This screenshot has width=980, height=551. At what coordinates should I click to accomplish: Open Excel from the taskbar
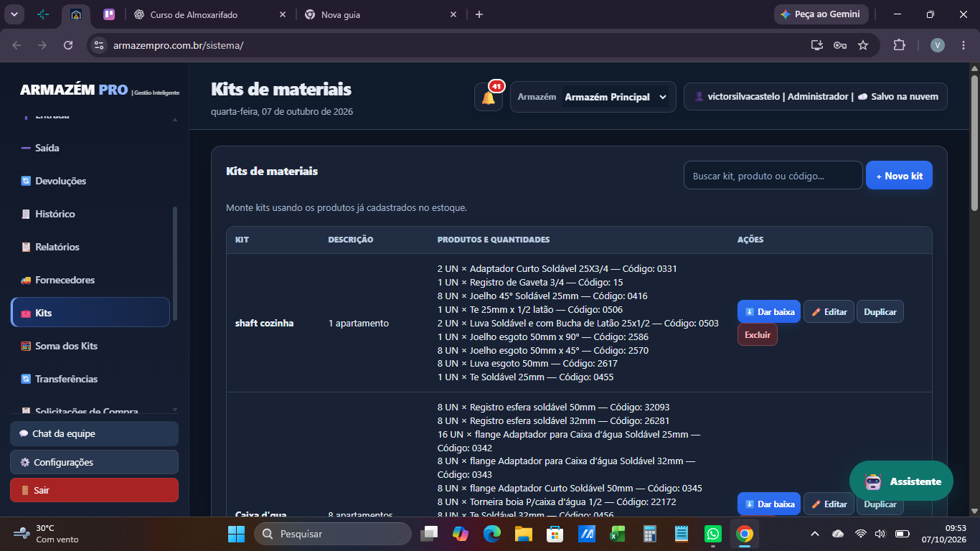click(618, 534)
